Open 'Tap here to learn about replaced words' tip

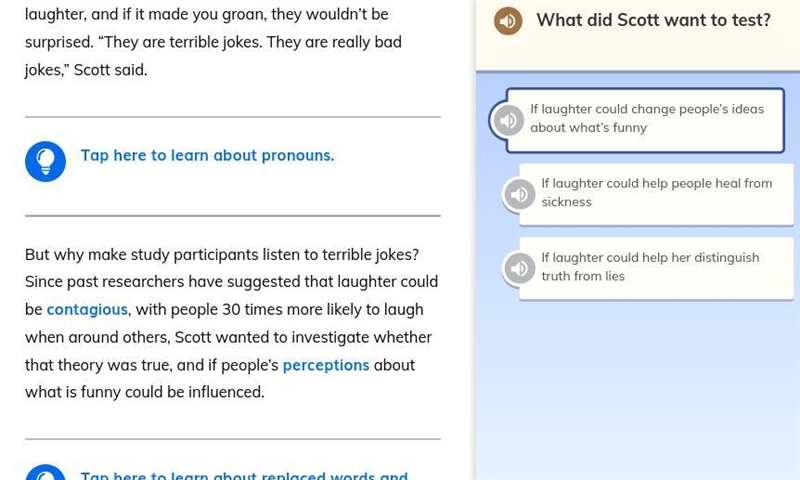pyautogui.click(x=244, y=475)
